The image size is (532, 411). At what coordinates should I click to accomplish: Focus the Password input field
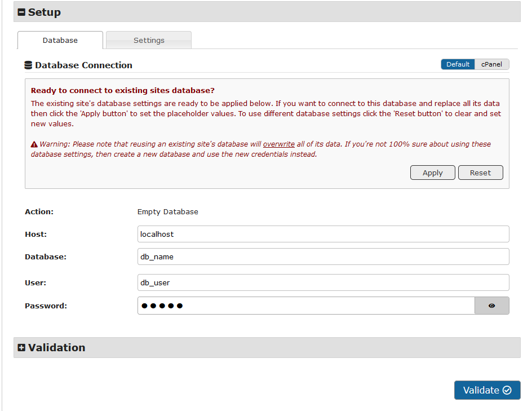click(x=306, y=306)
